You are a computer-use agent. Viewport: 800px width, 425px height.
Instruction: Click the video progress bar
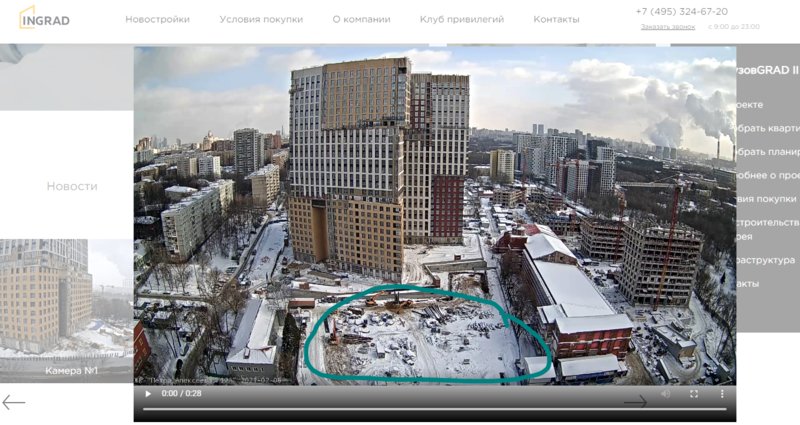click(435, 409)
